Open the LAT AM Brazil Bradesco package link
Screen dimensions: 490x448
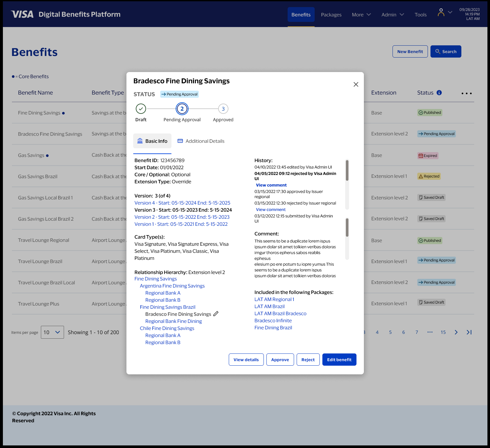280,314
